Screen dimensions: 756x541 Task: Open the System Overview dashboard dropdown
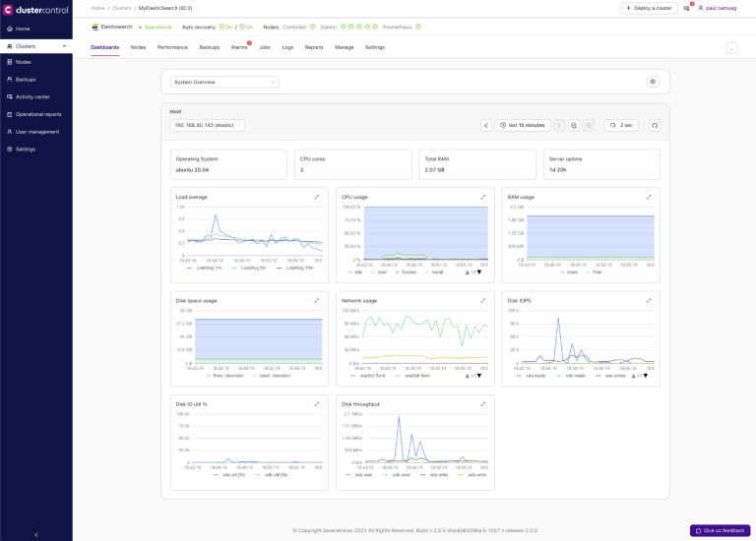tap(224, 82)
